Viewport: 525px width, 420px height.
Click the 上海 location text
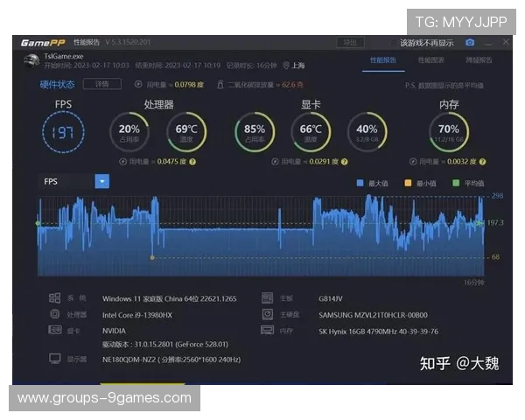click(x=298, y=66)
